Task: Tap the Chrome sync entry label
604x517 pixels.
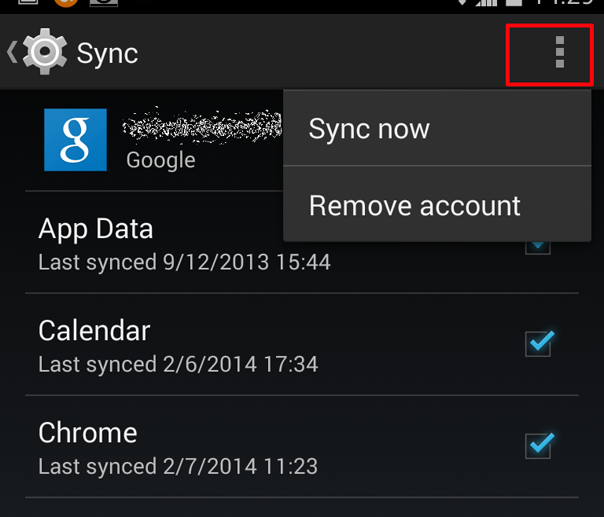Action: coord(88,433)
